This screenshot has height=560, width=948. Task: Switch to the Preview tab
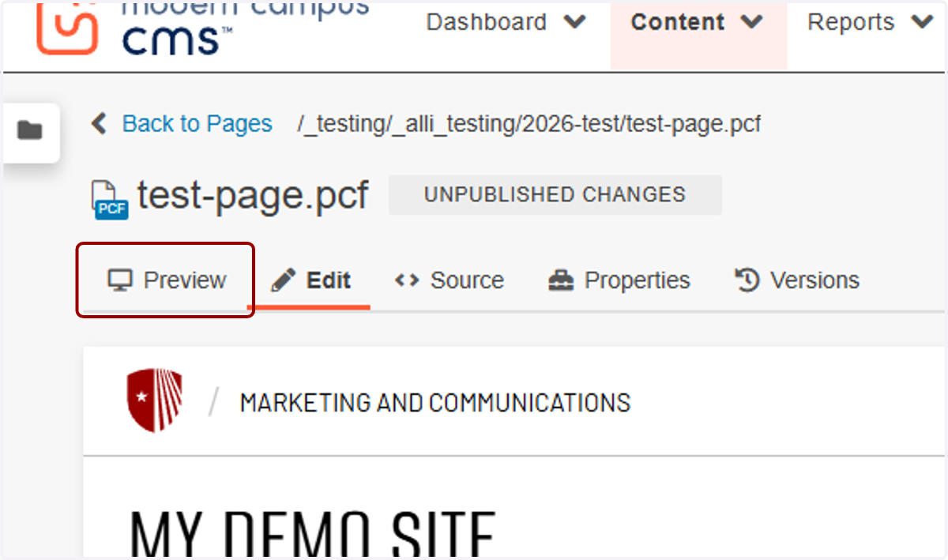coord(167,280)
